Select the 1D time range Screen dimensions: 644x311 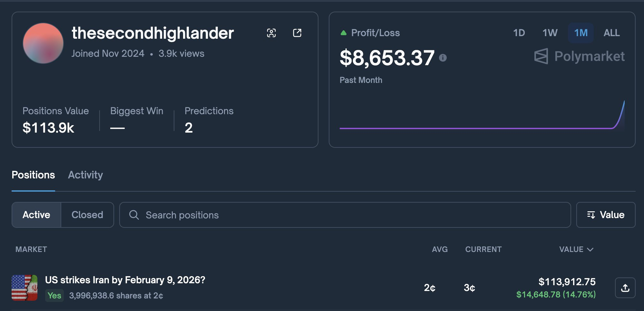tap(519, 33)
